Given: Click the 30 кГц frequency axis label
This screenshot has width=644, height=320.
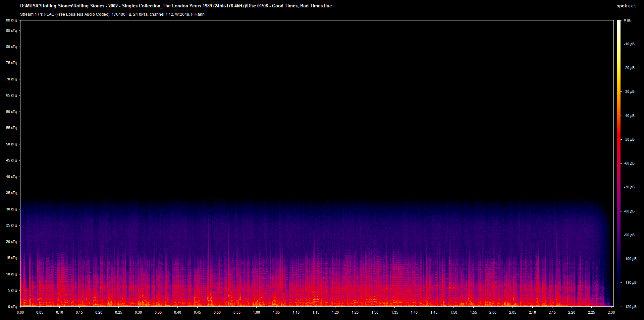Looking at the screenshot, I should [12, 209].
